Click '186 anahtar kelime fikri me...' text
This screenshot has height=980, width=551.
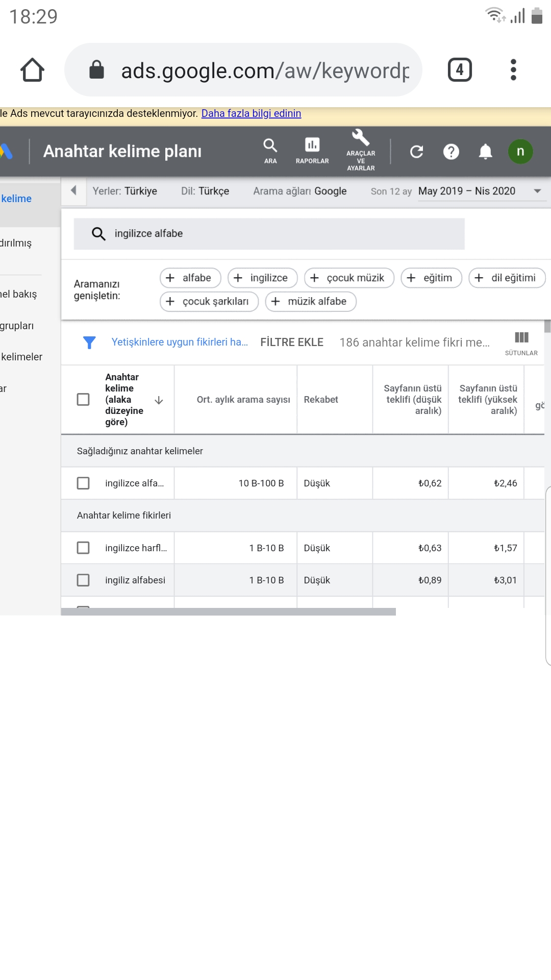pos(415,342)
